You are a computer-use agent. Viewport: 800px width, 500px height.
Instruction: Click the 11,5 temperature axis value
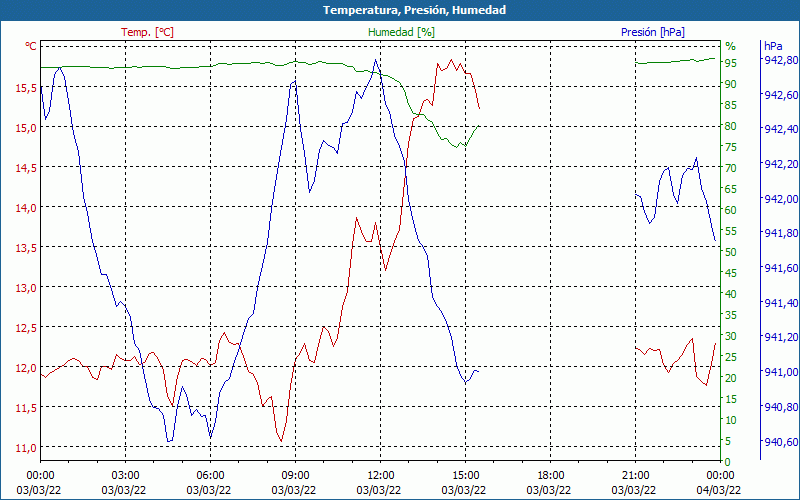tap(26, 408)
